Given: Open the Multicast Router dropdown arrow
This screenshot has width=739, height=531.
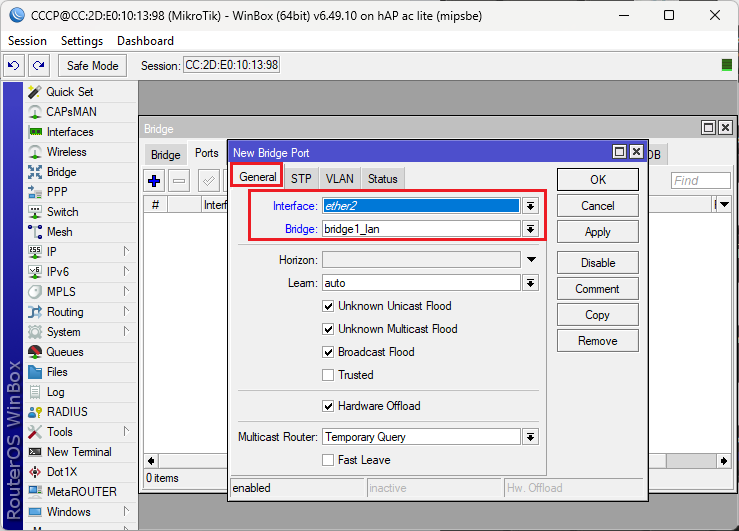Looking at the screenshot, I should coord(531,437).
